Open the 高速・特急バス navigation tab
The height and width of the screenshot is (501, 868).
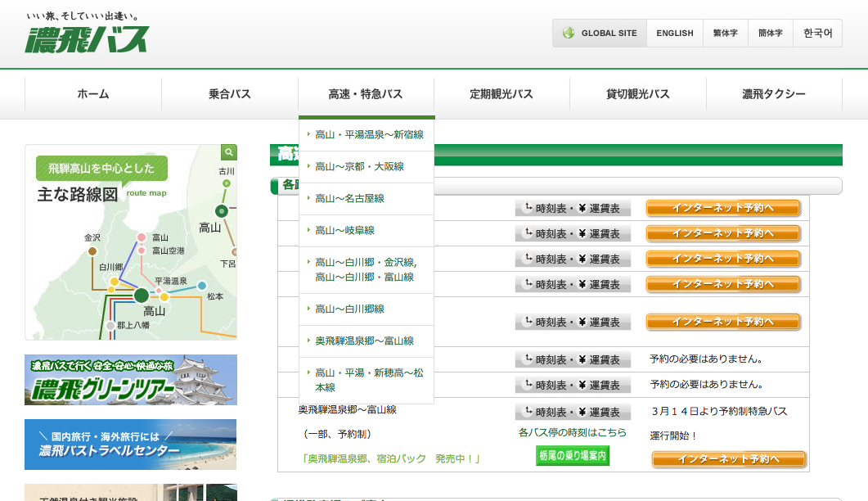tap(366, 94)
